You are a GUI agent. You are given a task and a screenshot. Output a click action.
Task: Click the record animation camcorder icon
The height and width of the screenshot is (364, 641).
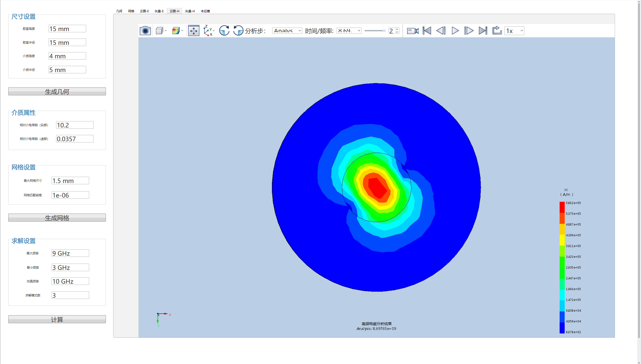tap(413, 31)
